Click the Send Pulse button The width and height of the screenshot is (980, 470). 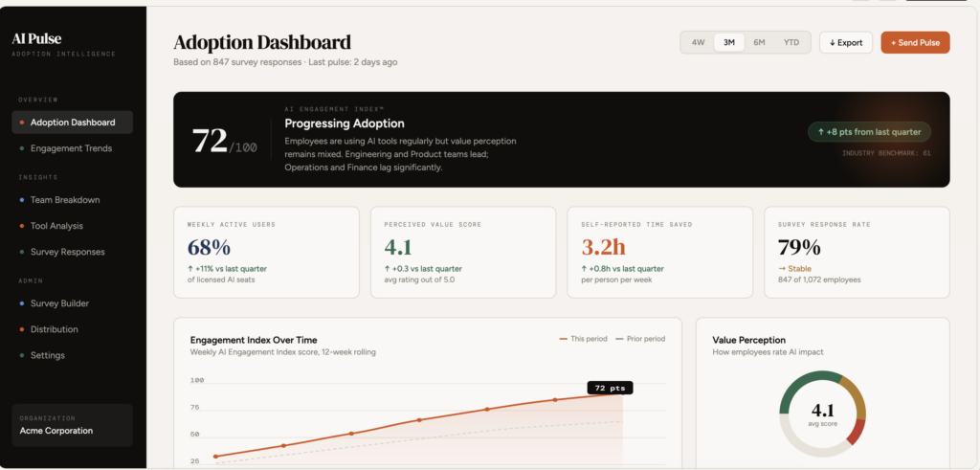point(915,43)
